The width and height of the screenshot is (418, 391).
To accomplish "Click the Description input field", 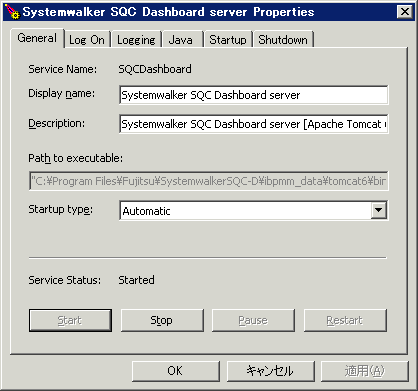I will tap(254, 124).
